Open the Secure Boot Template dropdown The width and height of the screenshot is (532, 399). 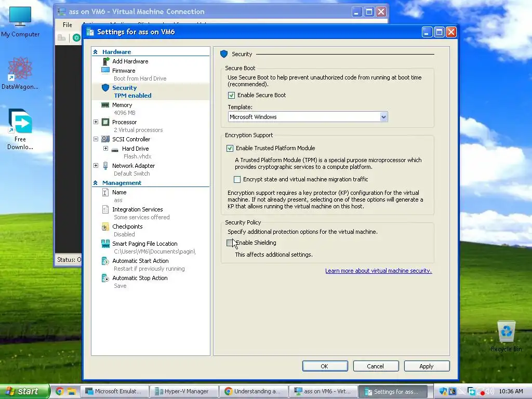[x=383, y=117]
